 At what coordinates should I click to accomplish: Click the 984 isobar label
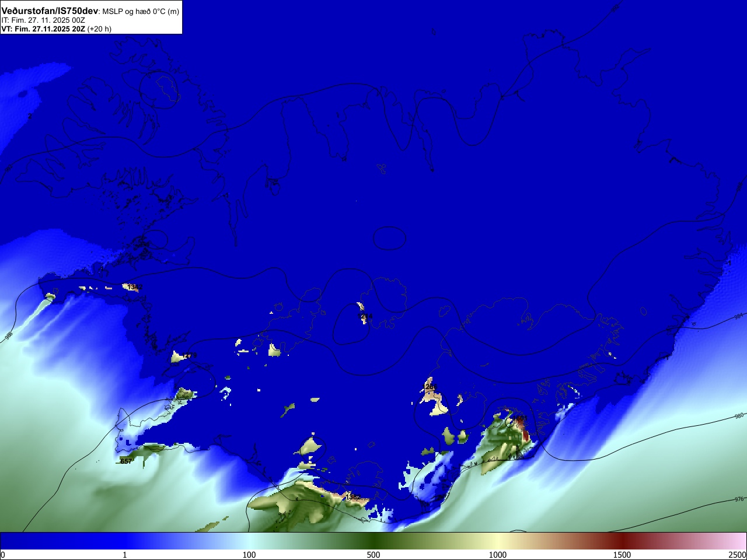click(x=739, y=317)
